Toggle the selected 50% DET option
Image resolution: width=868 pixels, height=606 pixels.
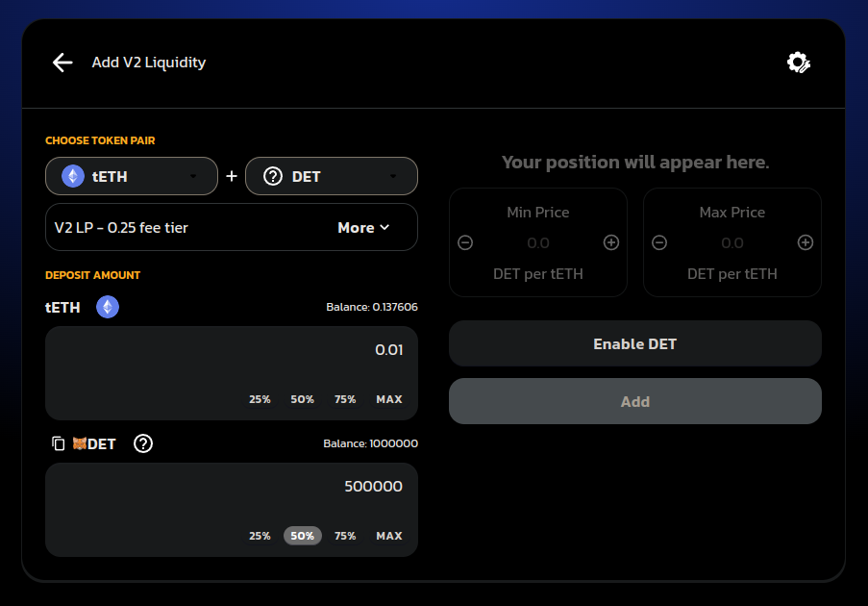point(302,536)
